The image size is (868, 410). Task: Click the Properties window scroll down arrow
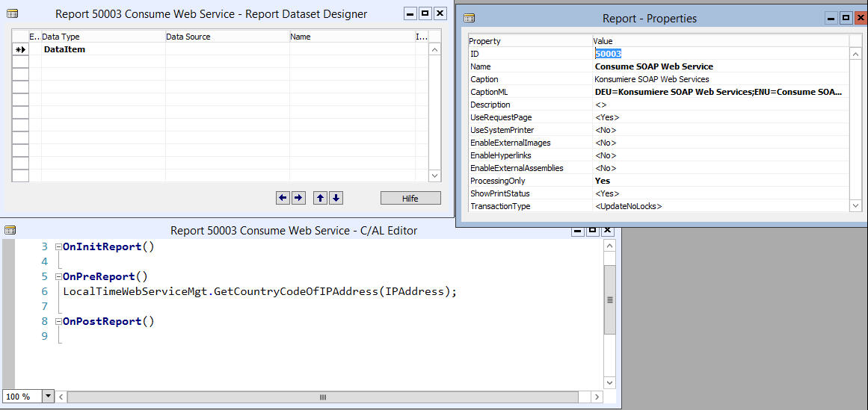pos(855,205)
